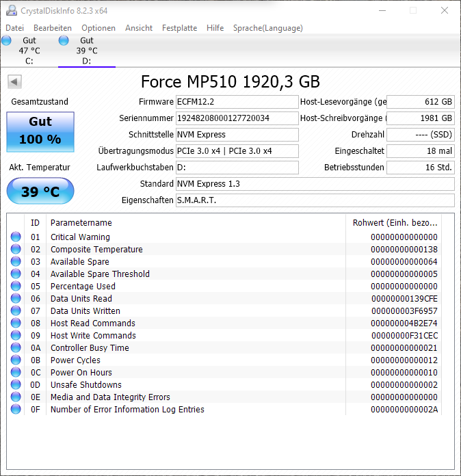Click status orb of Unsafe Shutdowns row
Image resolution: width=461 pixels, height=476 pixels.
[x=16, y=384]
